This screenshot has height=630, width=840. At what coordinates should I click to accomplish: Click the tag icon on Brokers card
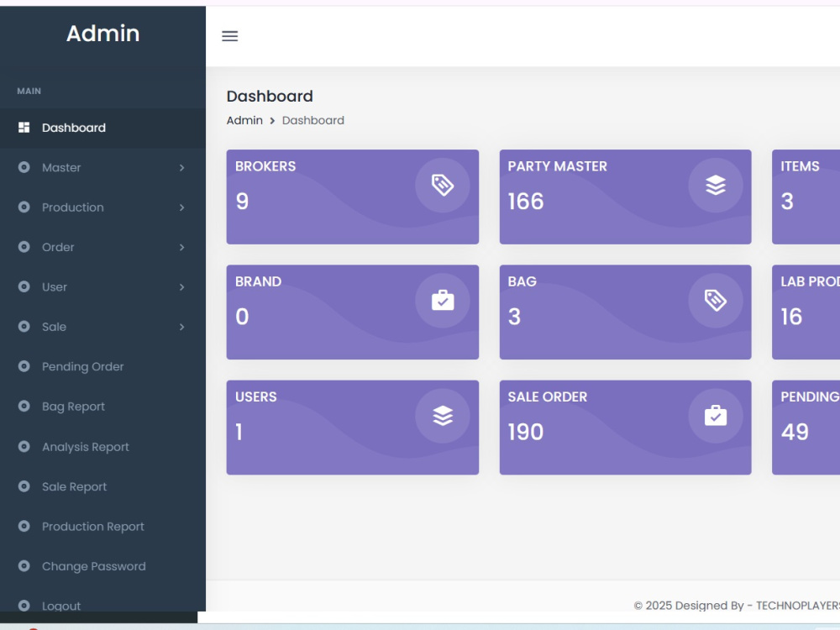(x=443, y=186)
